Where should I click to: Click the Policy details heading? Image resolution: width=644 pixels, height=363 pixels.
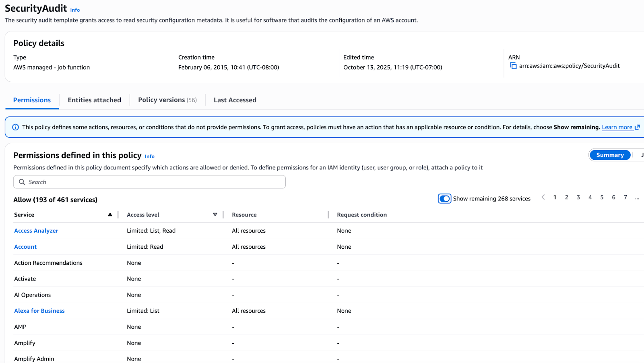(39, 43)
